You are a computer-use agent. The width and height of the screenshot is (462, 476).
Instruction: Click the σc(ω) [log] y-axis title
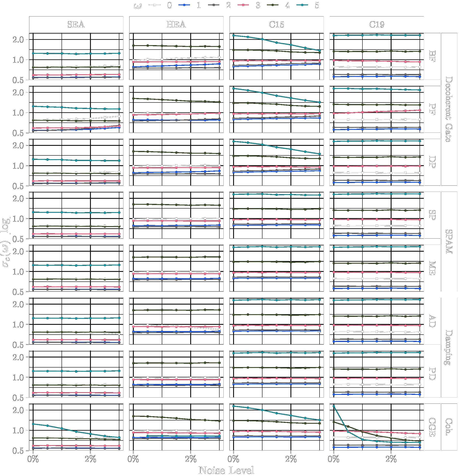point(5,242)
